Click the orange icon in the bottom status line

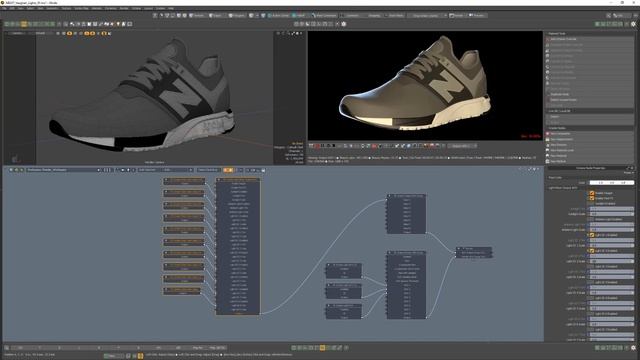140,356
